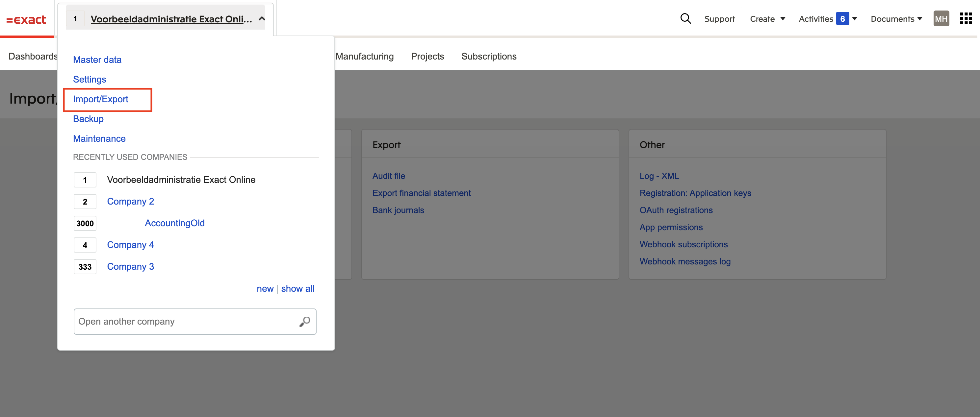Click the Activities notification badge showing 6
The image size is (980, 417).
tap(842, 19)
